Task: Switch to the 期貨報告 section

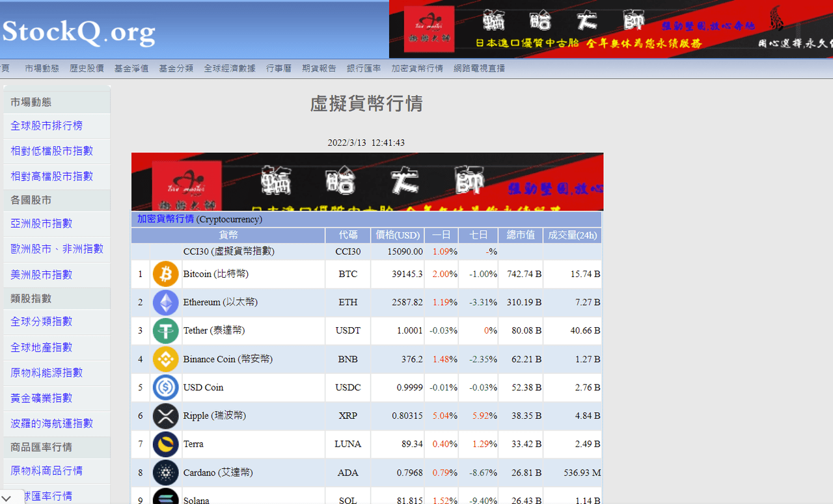Action: (319, 68)
